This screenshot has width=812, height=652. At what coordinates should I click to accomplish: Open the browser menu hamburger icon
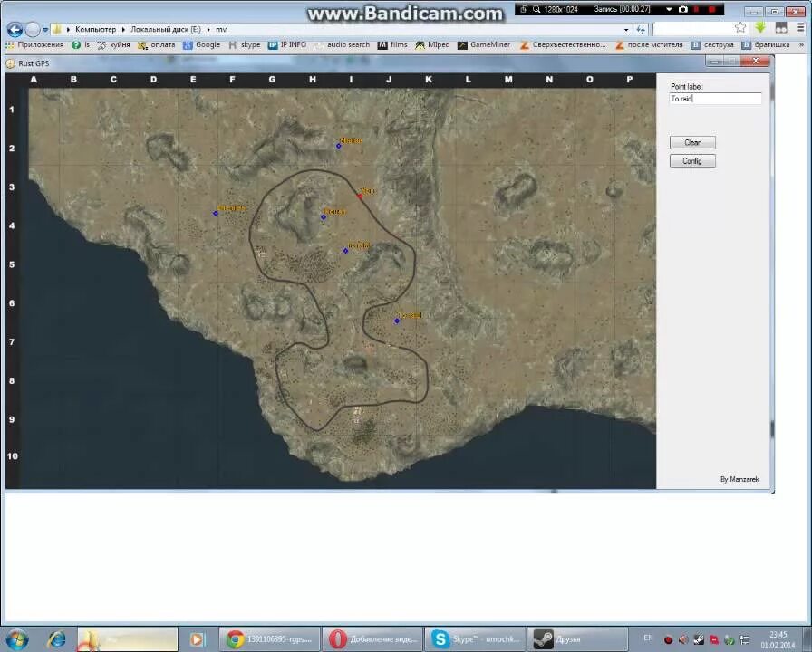pos(800,27)
